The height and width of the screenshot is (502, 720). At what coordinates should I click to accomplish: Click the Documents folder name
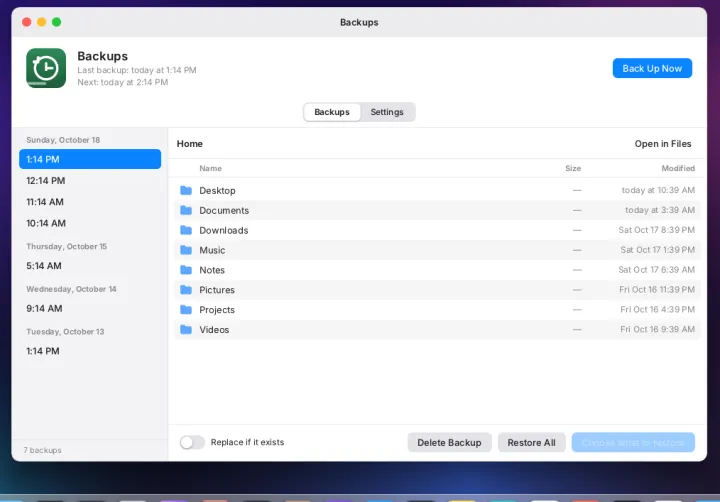(x=224, y=210)
